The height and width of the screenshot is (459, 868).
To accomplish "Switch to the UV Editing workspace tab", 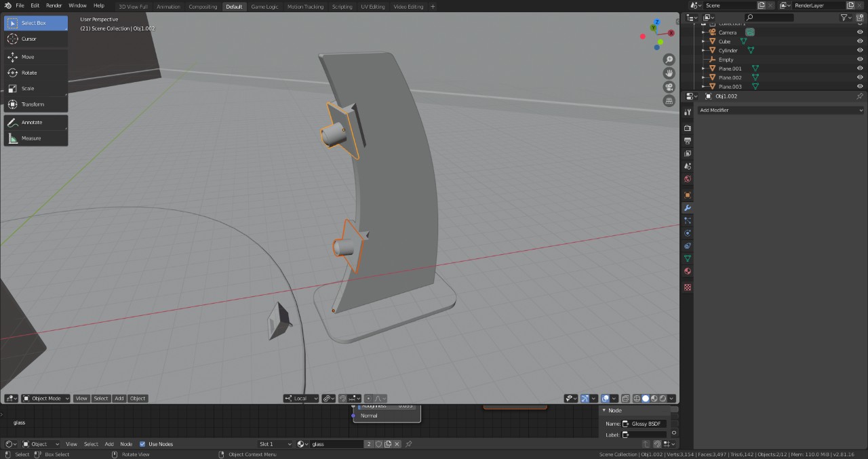I will click(x=373, y=7).
